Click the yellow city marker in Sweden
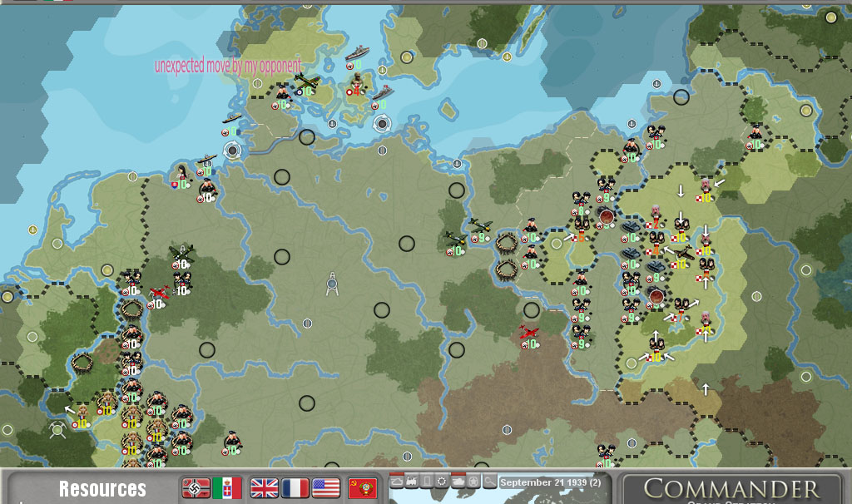The image size is (852, 504). click(x=407, y=57)
